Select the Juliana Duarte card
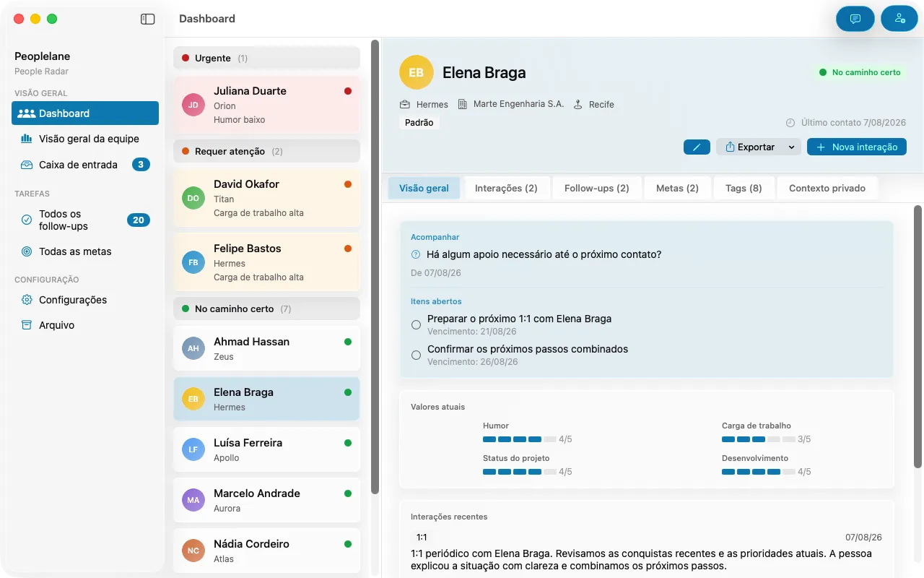Screen dimensions: 924x578 (266, 105)
